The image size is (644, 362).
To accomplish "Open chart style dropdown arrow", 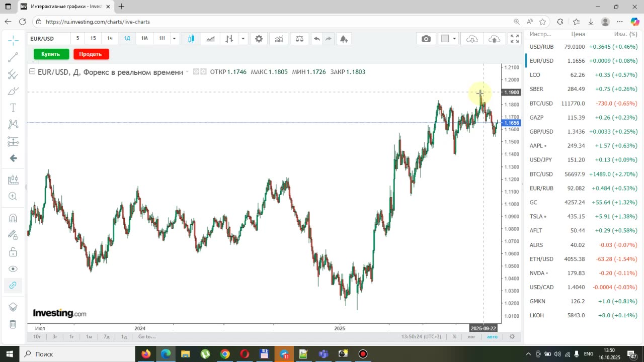I will click(x=243, y=39).
